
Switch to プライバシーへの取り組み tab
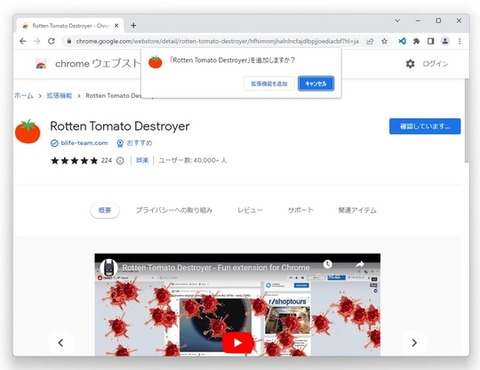(174, 210)
